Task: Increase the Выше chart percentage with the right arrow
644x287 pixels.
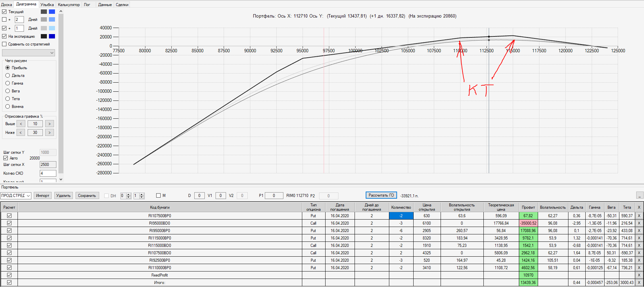Action: tap(50, 124)
